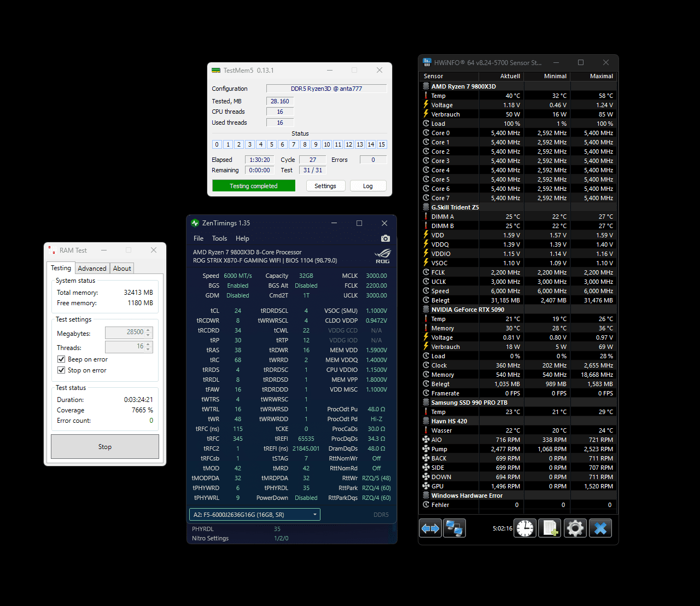Select the Verbrauch row under AMD Ryzen

[519, 114]
